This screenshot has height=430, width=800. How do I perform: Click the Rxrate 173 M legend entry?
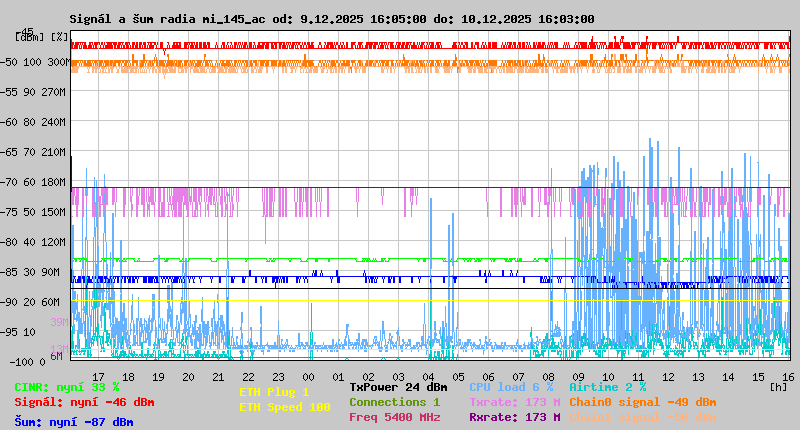pyautogui.click(x=514, y=417)
